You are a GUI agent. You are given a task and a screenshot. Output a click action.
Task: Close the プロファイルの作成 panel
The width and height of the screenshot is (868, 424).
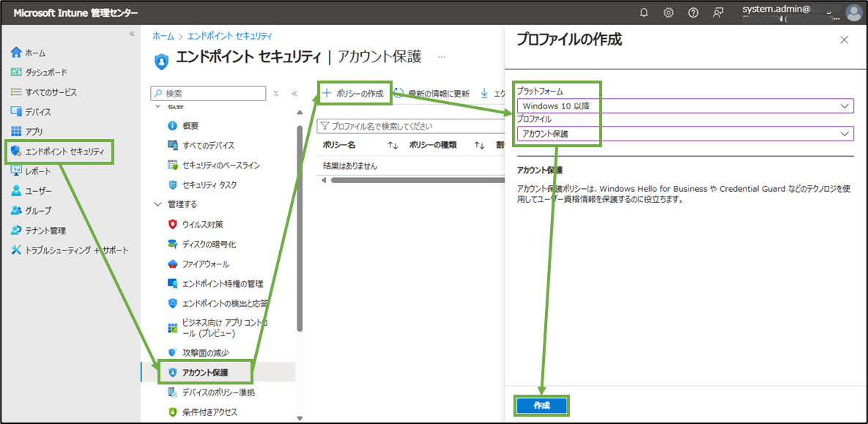coord(845,40)
